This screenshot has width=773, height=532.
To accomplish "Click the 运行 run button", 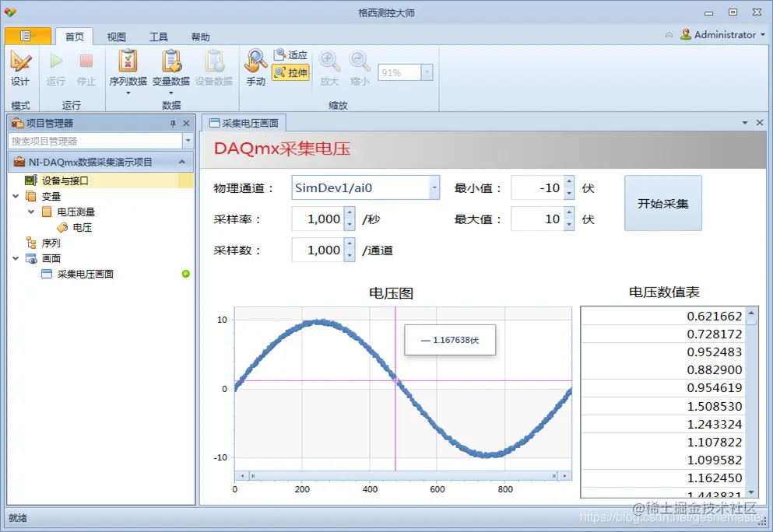I will (x=56, y=68).
